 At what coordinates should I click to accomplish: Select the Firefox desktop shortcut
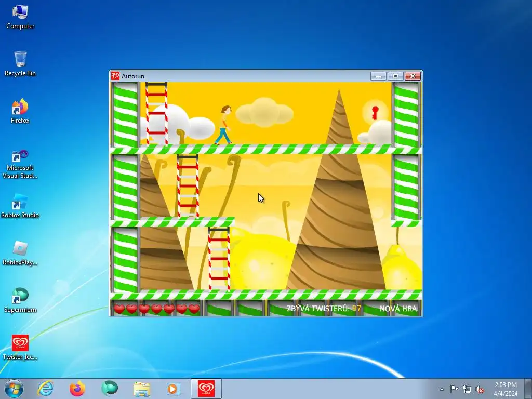20,111
